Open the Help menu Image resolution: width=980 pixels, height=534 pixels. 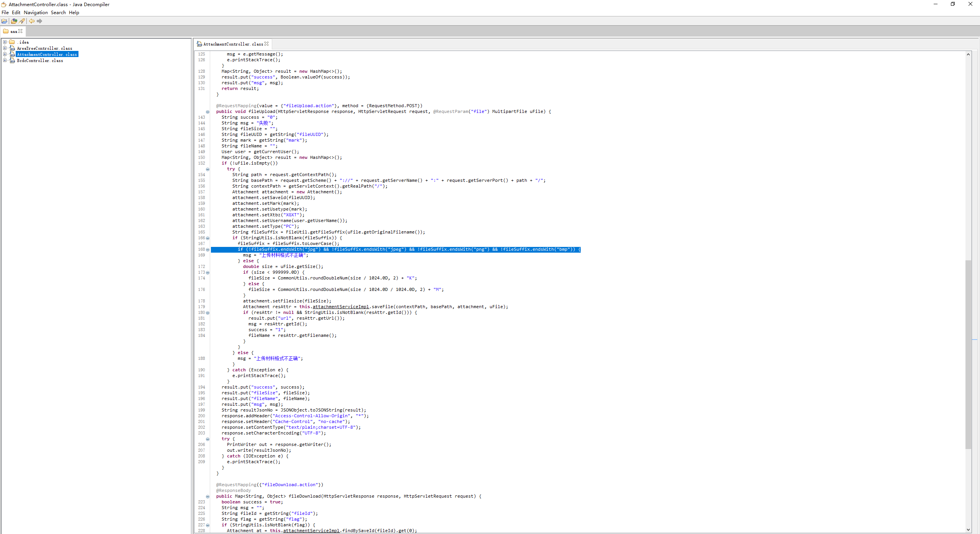click(74, 13)
